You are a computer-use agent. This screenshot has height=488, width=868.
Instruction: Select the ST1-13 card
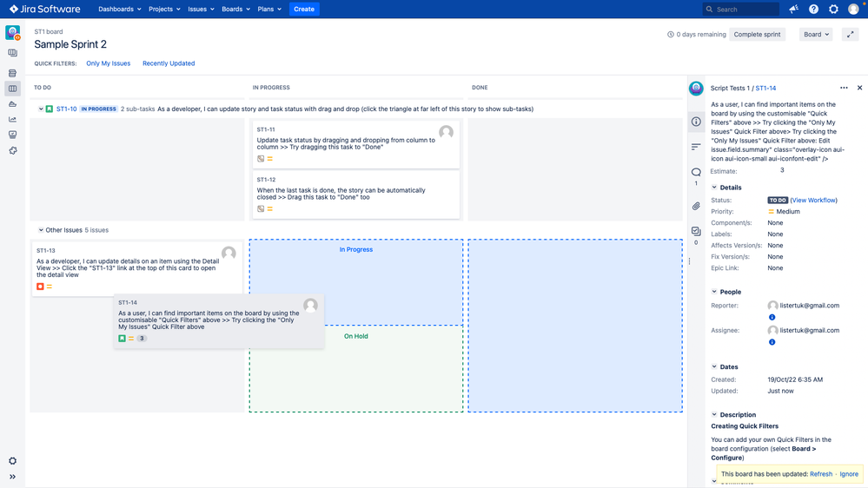click(136, 268)
